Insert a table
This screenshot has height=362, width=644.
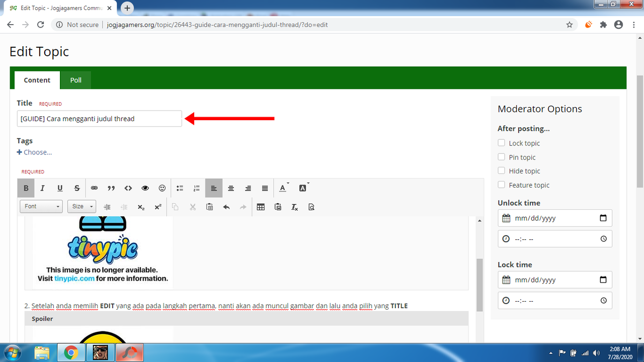click(x=261, y=207)
